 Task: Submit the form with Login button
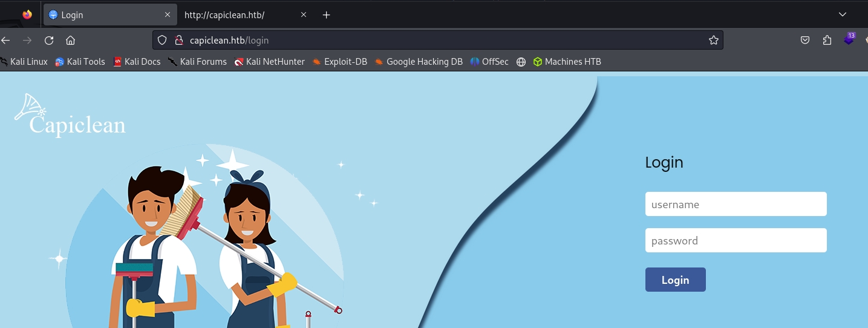pyautogui.click(x=675, y=280)
